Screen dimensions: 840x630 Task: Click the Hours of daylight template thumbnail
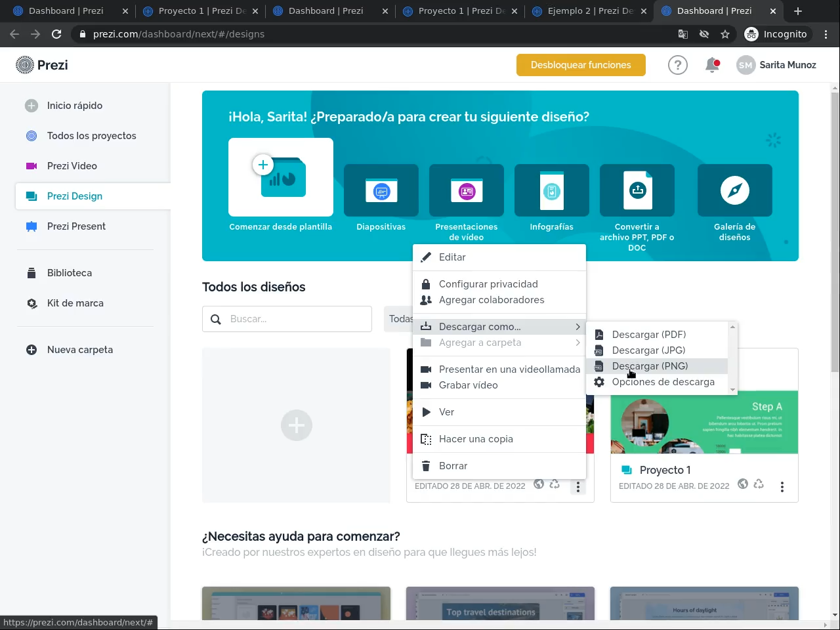click(704, 604)
